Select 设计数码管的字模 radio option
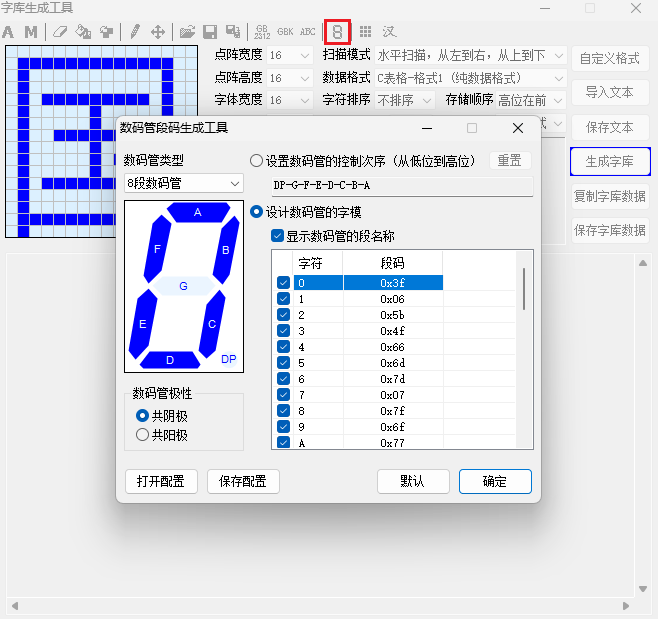Screen dimensions: 658x619 tap(256, 212)
